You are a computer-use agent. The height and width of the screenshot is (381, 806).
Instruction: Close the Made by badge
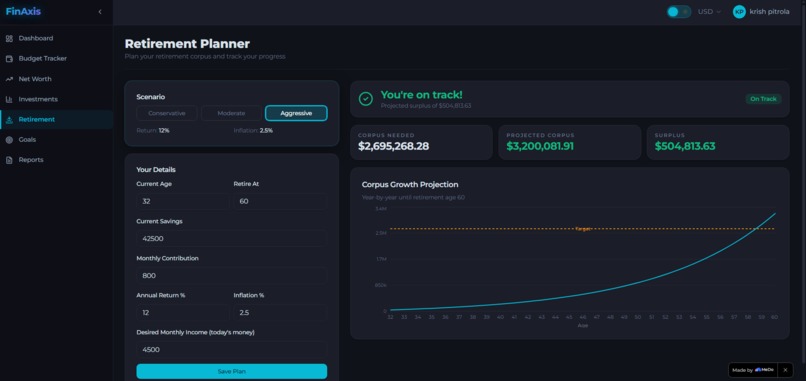point(785,370)
